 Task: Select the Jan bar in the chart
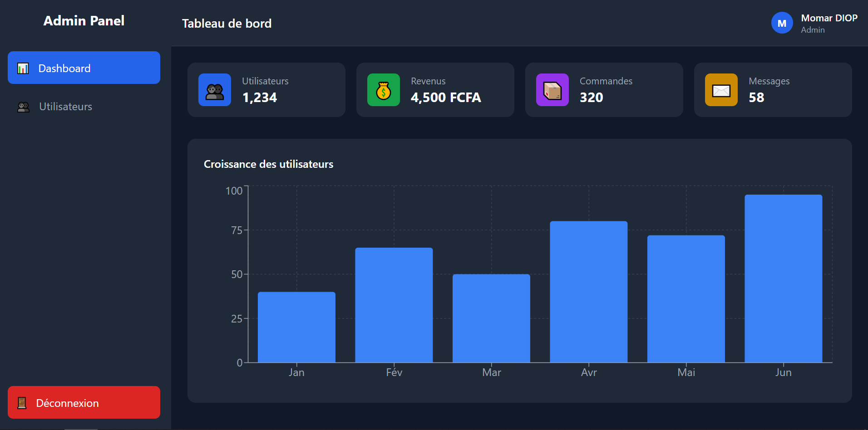296,327
